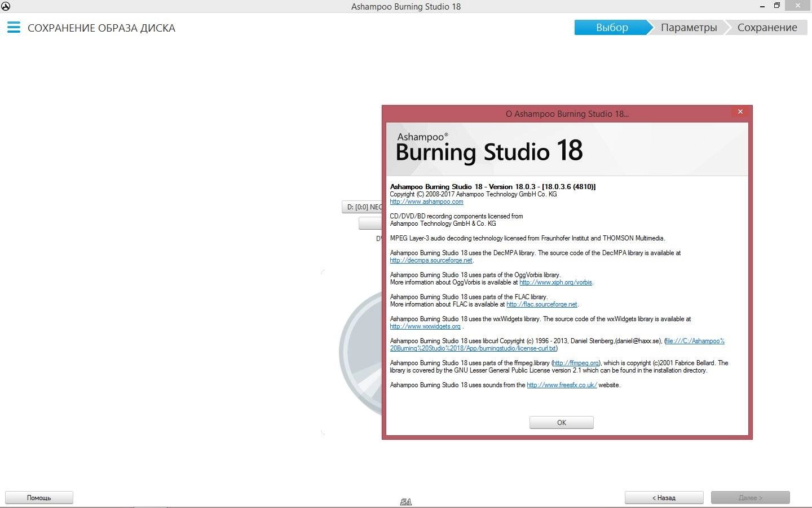Select the Выбор step tab
The height and width of the screenshot is (508, 812).
[x=612, y=28]
